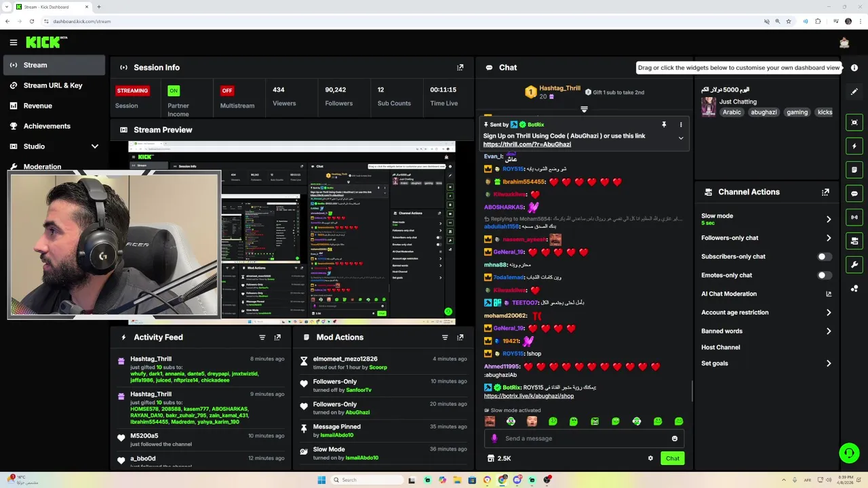The height and width of the screenshot is (488, 868).
Task: Open chat settings gear icon
Action: click(x=650, y=458)
